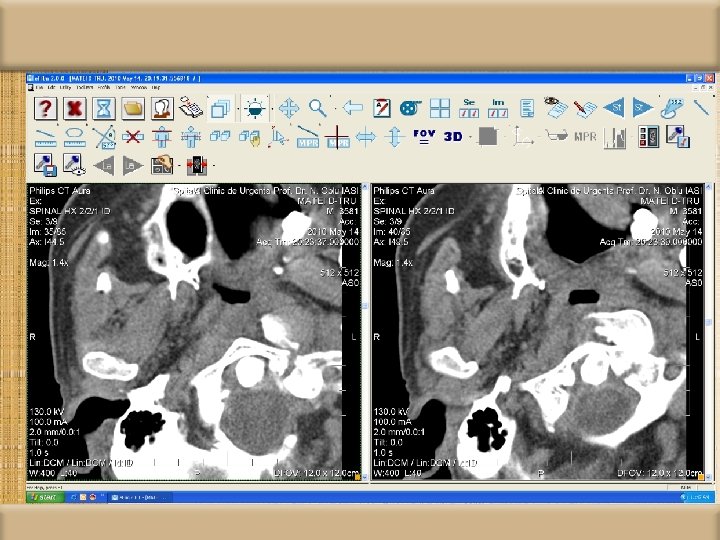Image resolution: width=720 pixels, height=540 pixels.
Task: Go to next study with right St arrow
Action: click(643, 108)
